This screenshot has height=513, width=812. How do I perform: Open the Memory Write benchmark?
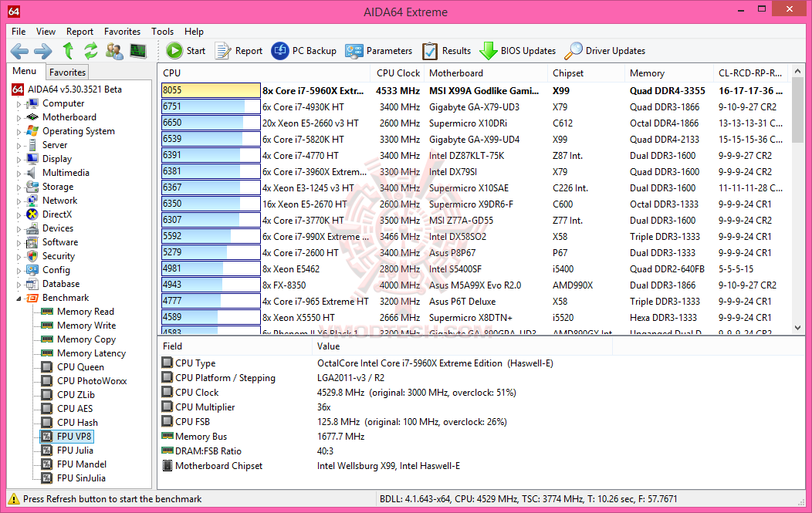86,326
